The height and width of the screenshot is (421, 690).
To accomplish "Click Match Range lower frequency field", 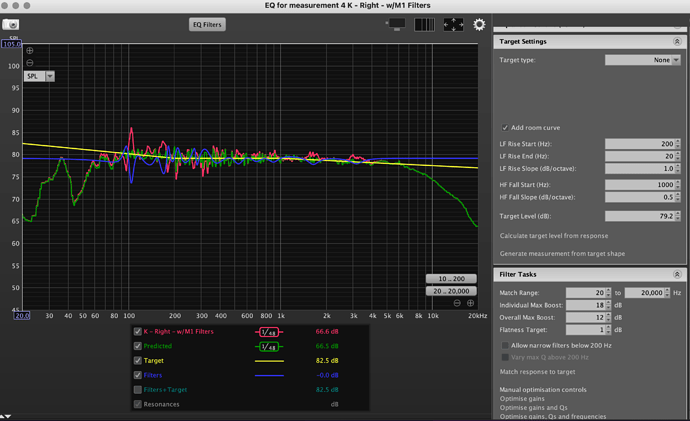I will tap(586, 293).
